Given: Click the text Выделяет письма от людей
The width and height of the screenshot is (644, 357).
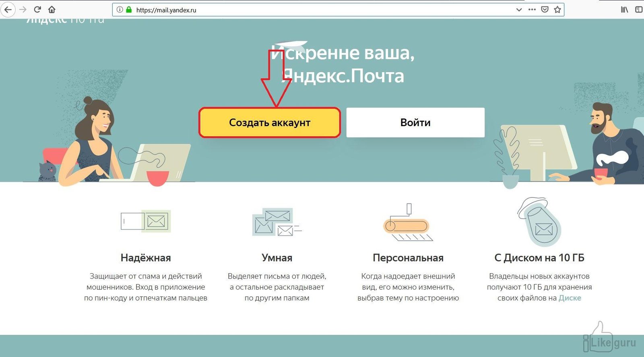Looking at the screenshot, I should [x=277, y=276].
